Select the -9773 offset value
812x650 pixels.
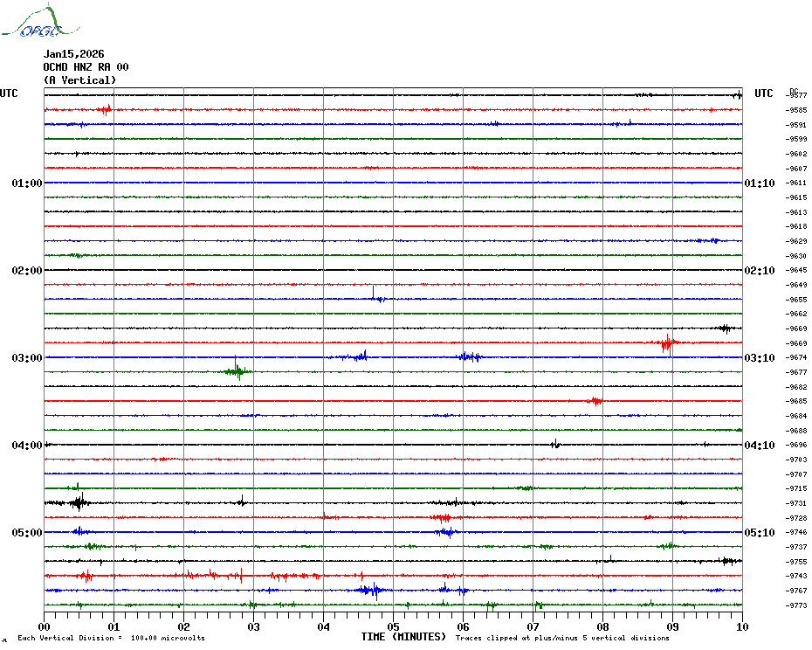[796, 605]
